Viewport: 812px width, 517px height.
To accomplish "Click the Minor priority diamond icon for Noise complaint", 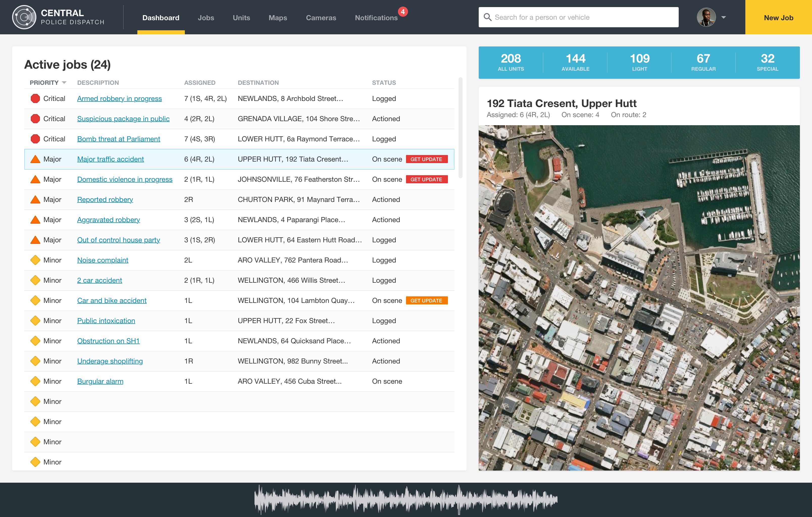I will (x=34, y=260).
